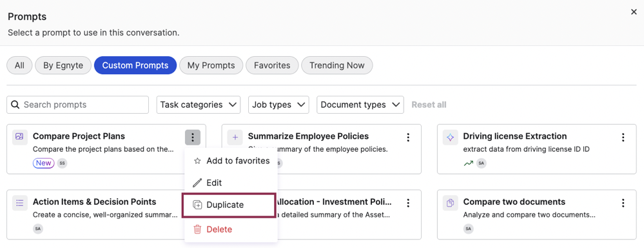
Task: Switch to Trending Now tab
Action: click(337, 65)
